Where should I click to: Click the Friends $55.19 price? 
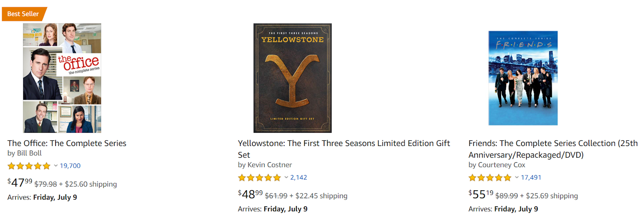(x=481, y=195)
